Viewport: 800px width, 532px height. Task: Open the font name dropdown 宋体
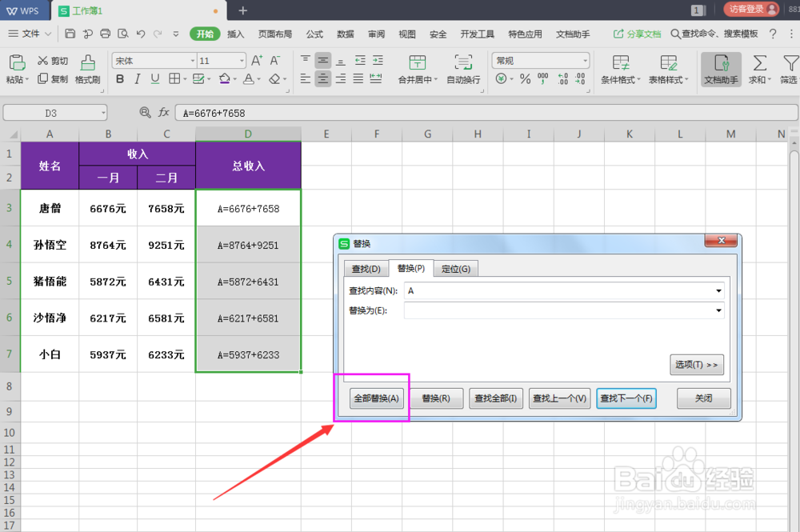193,61
